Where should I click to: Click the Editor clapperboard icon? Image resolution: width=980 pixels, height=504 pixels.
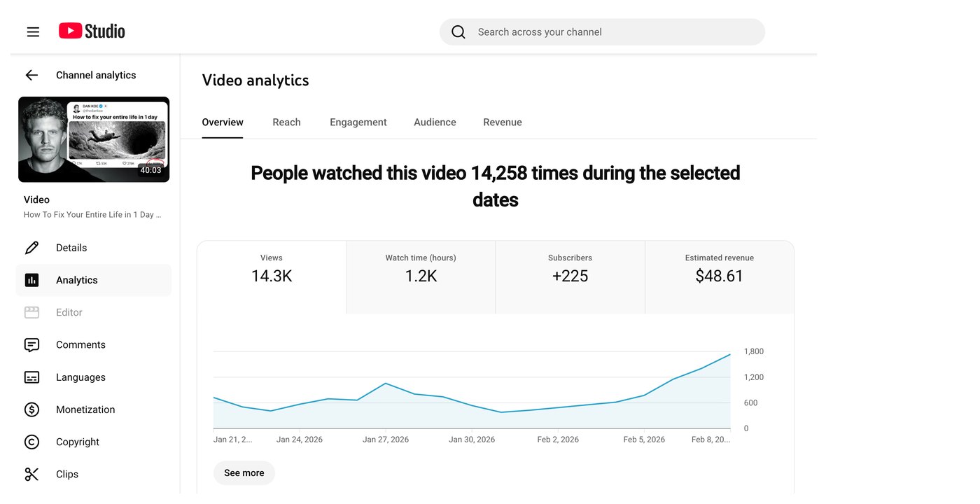pyautogui.click(x=31, y=312)
